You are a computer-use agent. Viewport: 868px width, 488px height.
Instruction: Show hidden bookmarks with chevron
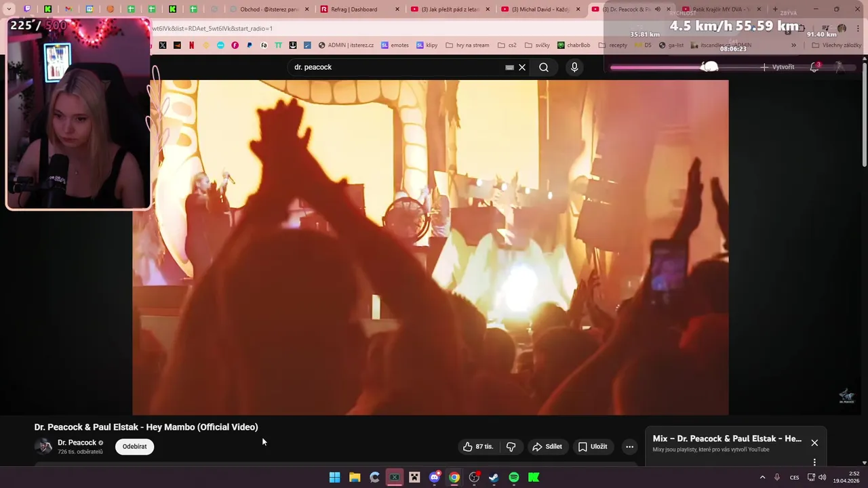(x=793, y=45)
